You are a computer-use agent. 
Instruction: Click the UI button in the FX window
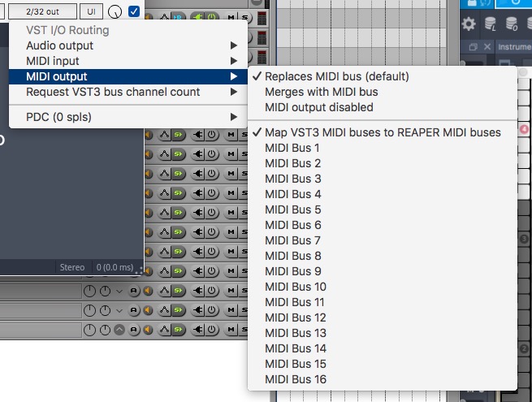click(91, 11)
